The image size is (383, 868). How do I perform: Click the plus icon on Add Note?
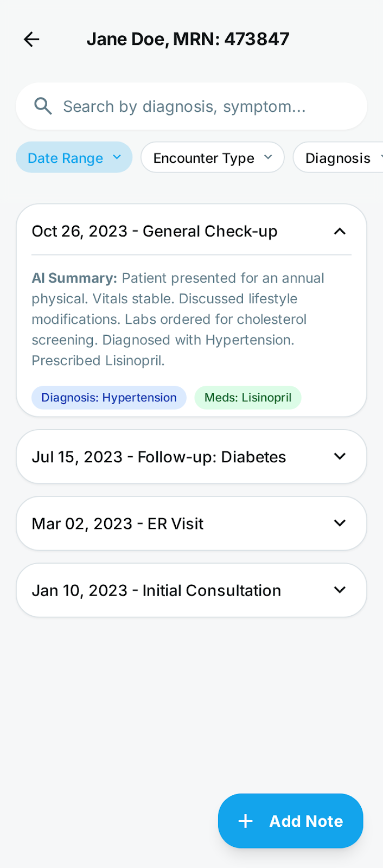245,821
